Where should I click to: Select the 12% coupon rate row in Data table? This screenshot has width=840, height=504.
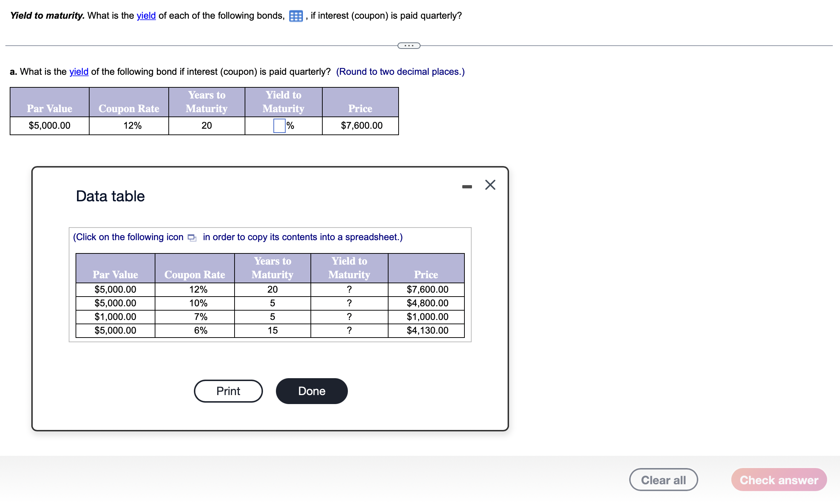tap(195, 289)
